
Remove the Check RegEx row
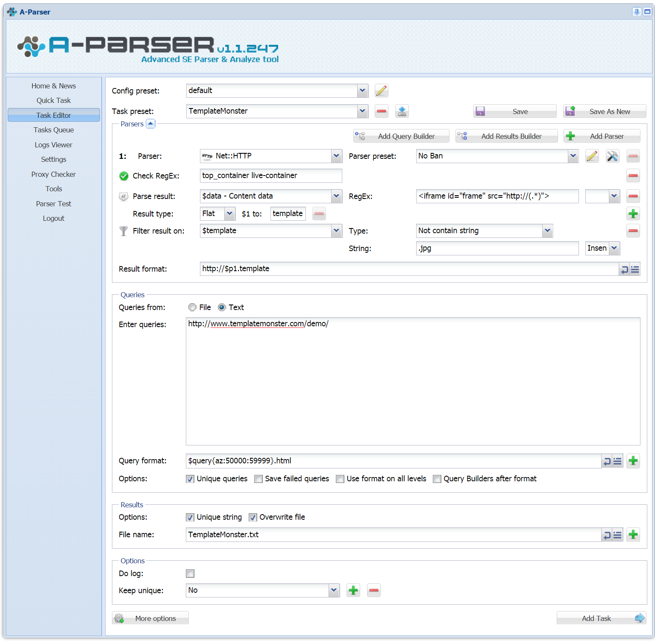tap(633, 176)
